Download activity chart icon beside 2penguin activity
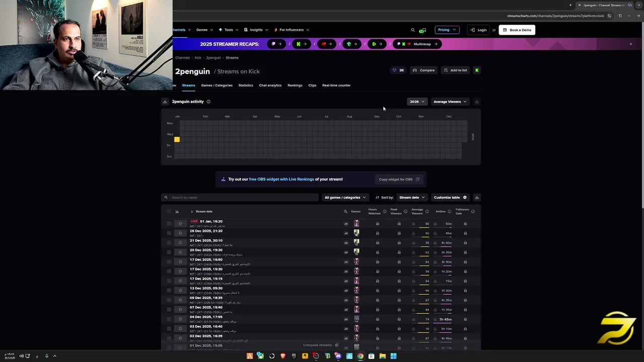 coord(165,102)
